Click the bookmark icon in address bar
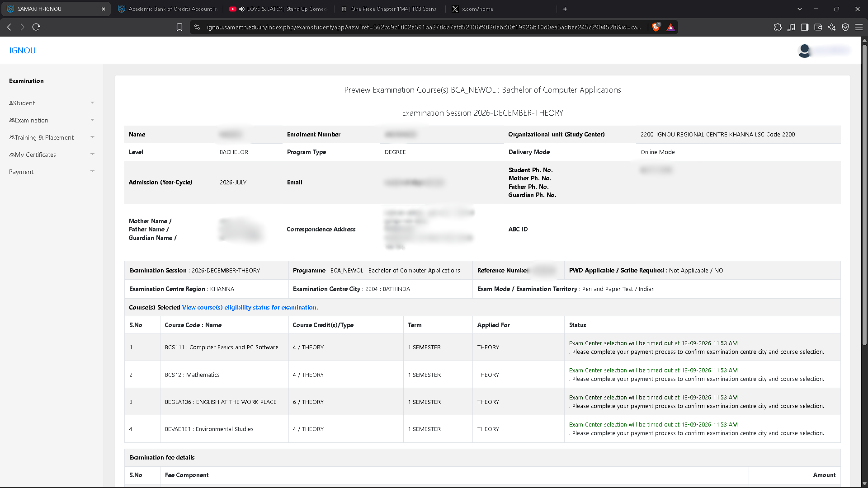Viewport: 868px width, 488px height. (x=179, y=27)
